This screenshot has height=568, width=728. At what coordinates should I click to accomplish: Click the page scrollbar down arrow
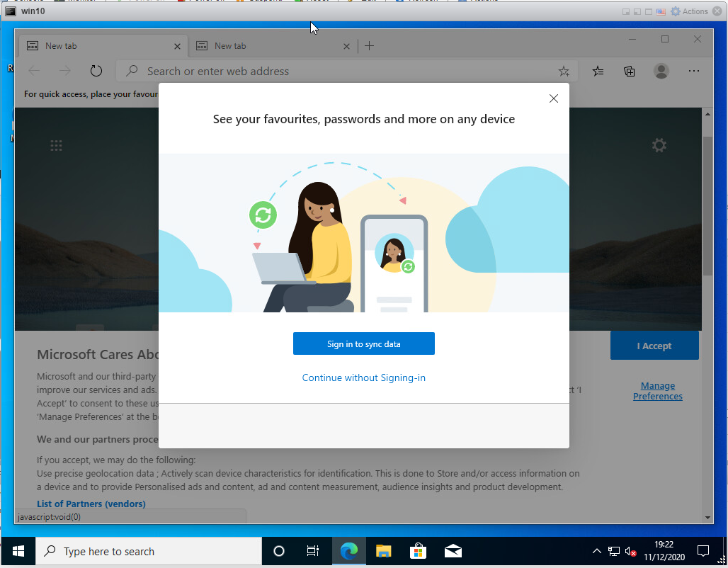click(x=707, y=518)
